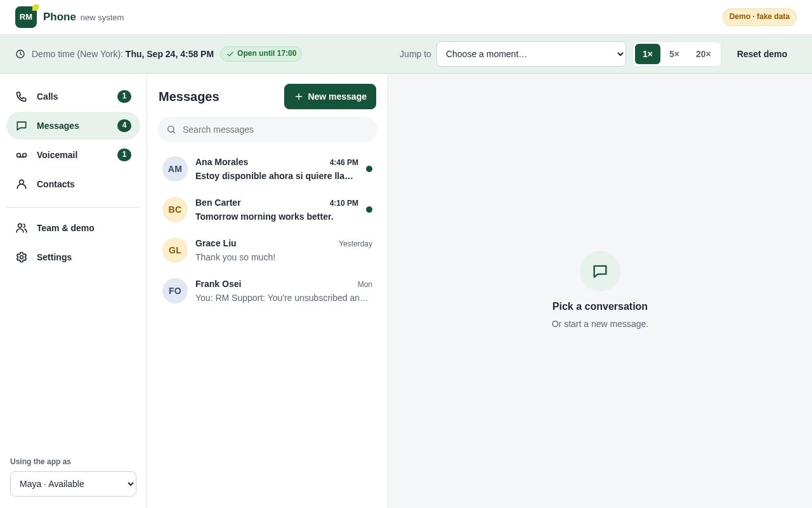Click the Settings gear icon
The height and width of the screenshot is (508, 812).
[x=22, y=257]
